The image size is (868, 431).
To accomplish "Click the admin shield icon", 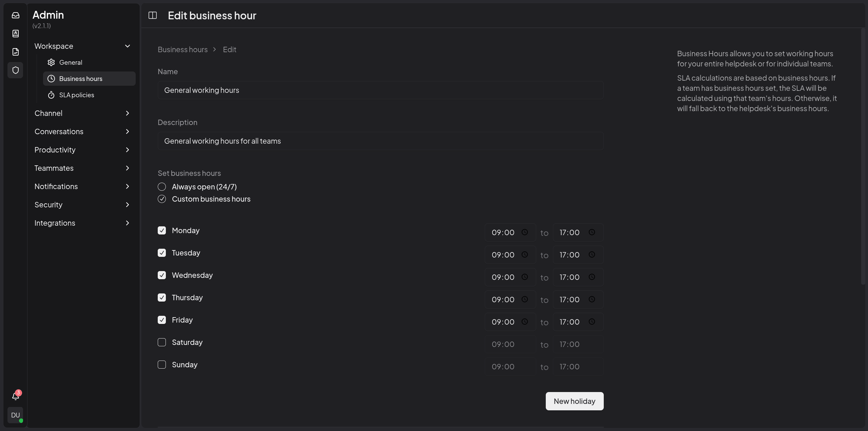I will point(16,70).
